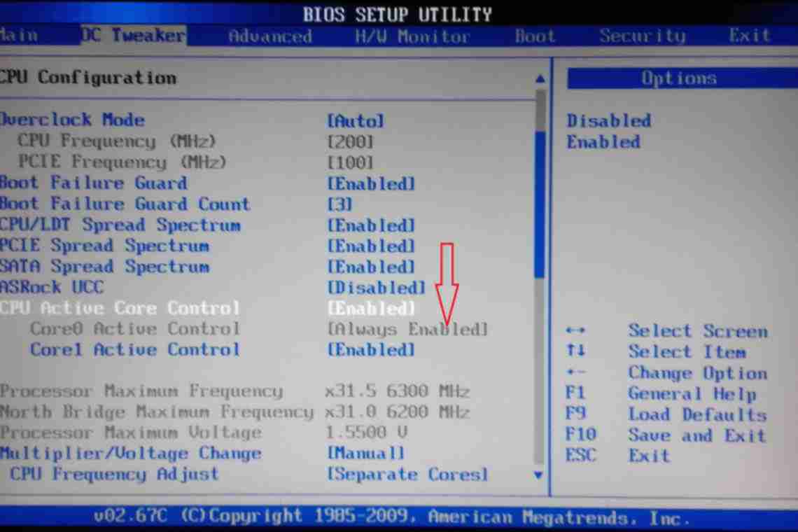Viewport: 798px width, 532px height.
Task: Toggle Core1 Active Control [Enabled] value
Action: pos(371,350)
